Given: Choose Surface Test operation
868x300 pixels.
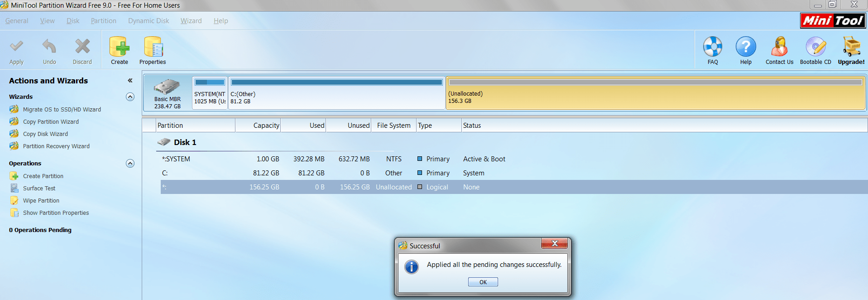Looking at the screenshot, I should click(39, 189).
